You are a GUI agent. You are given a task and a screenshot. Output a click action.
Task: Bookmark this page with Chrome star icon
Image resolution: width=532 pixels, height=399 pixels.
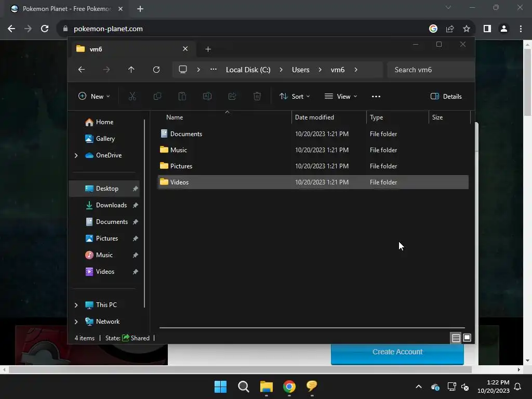467,29
